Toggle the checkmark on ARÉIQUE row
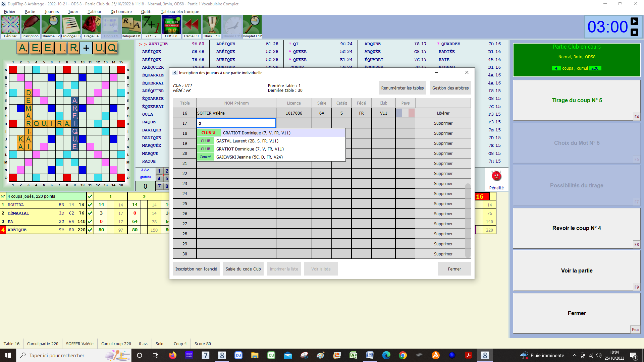 pyautogui.click(x=90, y=230)
